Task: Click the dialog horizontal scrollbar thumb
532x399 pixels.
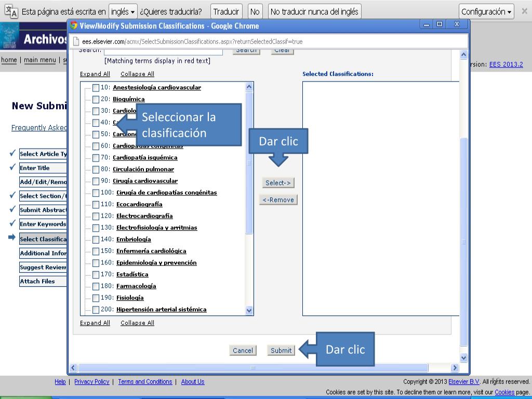Action: click(x=253, y=368)
